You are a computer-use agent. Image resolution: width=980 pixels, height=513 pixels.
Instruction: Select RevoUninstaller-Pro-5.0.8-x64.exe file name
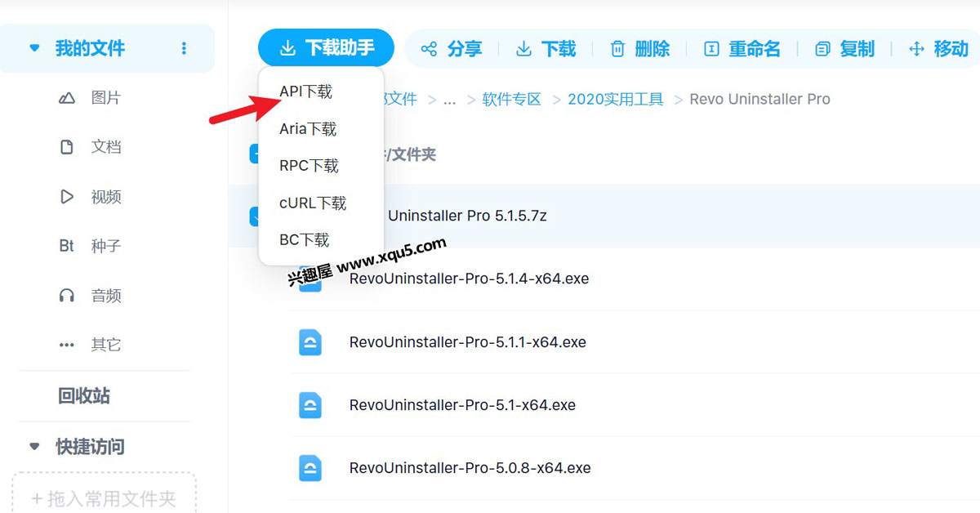[x=470, y=468]
